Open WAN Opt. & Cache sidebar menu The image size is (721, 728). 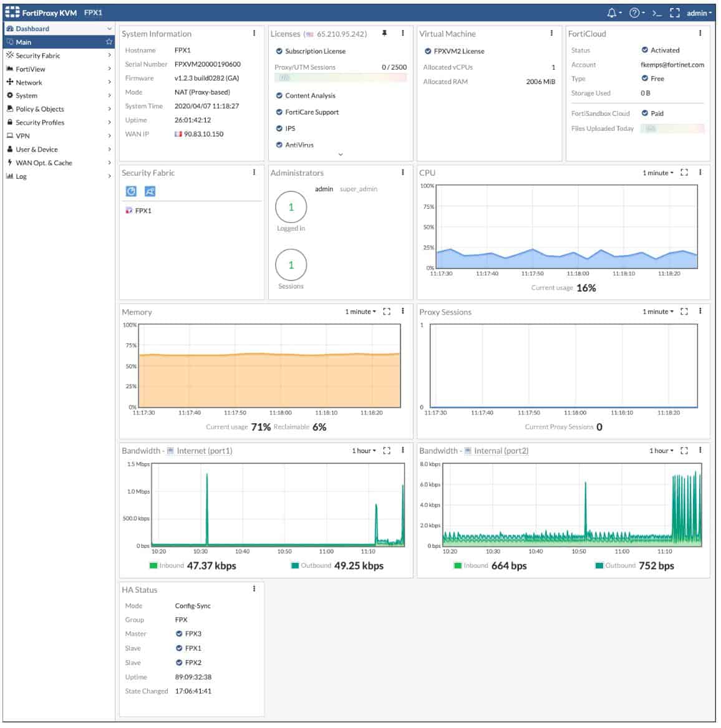[x=58, y=163]
